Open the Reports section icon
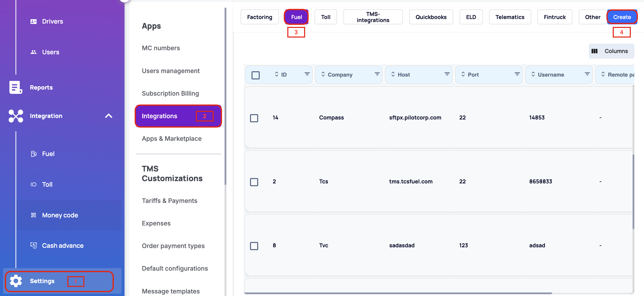The height and width of the screenshot is (296, 644). pos(15,88)
